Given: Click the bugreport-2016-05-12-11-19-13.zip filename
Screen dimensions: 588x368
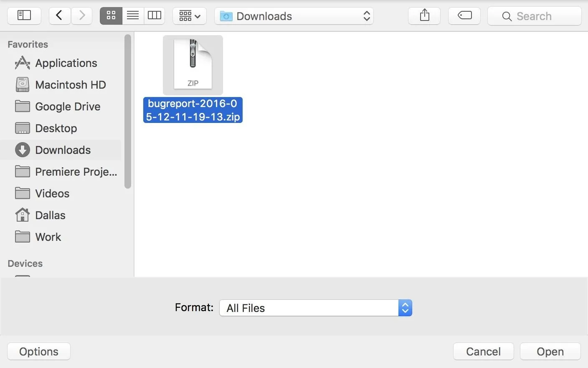Looking at the screenshot, I should (193, 110).
